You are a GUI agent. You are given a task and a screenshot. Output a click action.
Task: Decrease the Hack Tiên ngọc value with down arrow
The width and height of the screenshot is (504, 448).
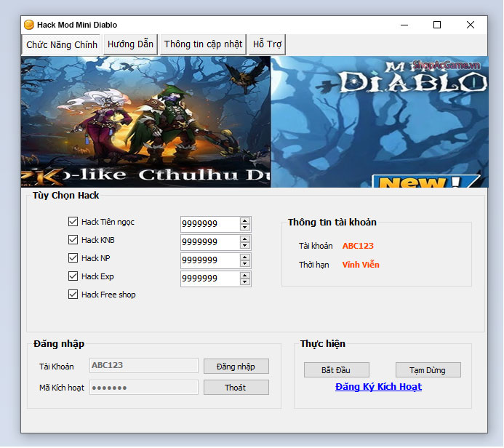(245, 227)
